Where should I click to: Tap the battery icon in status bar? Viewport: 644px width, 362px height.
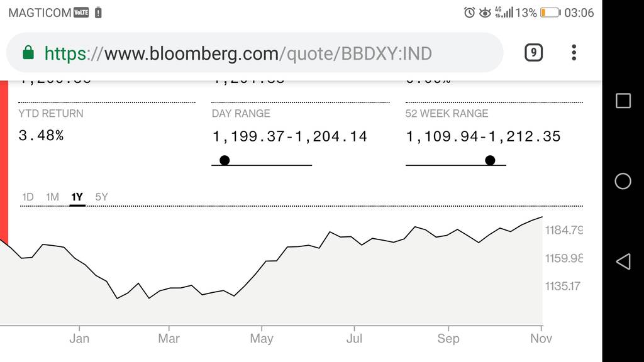pyautogui.click(x=550, y=13)
